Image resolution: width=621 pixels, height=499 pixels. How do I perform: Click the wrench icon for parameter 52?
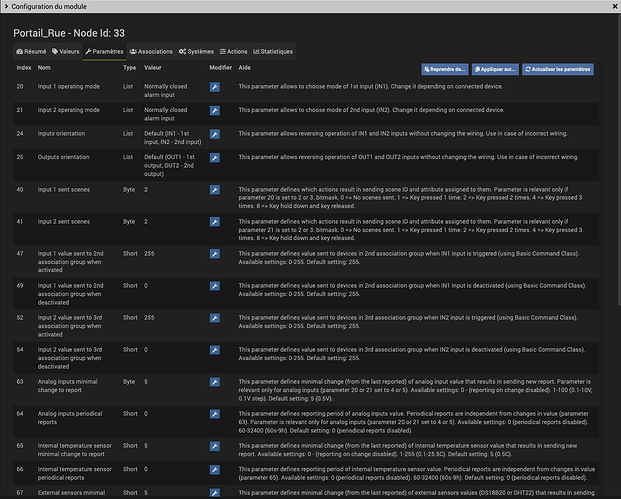[215, 316]
